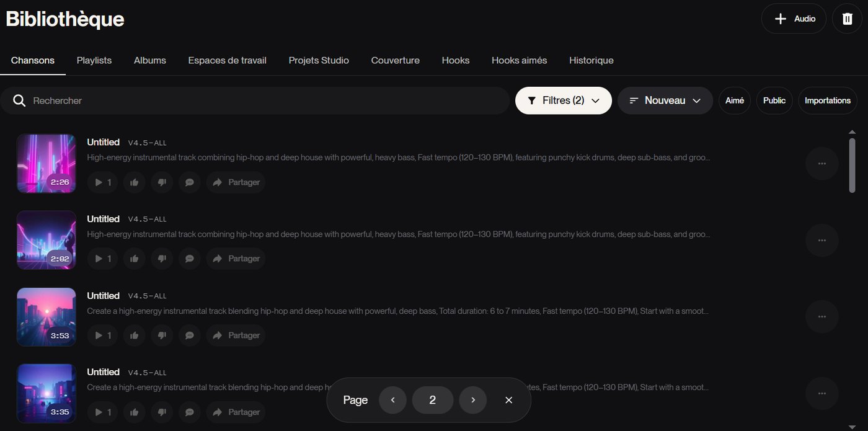Dislike the song lasting 3:53
The height and width of the screenshot is (431, 868).
click(x=162, y=335)
